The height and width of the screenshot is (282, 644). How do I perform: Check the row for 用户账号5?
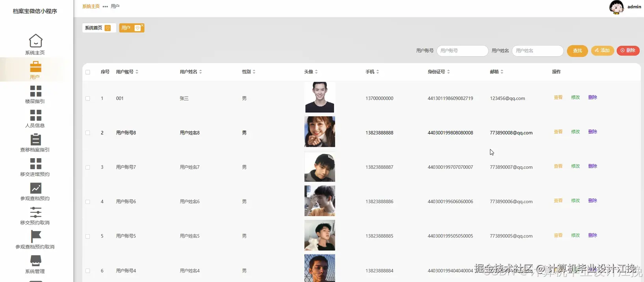coord(88,236)
